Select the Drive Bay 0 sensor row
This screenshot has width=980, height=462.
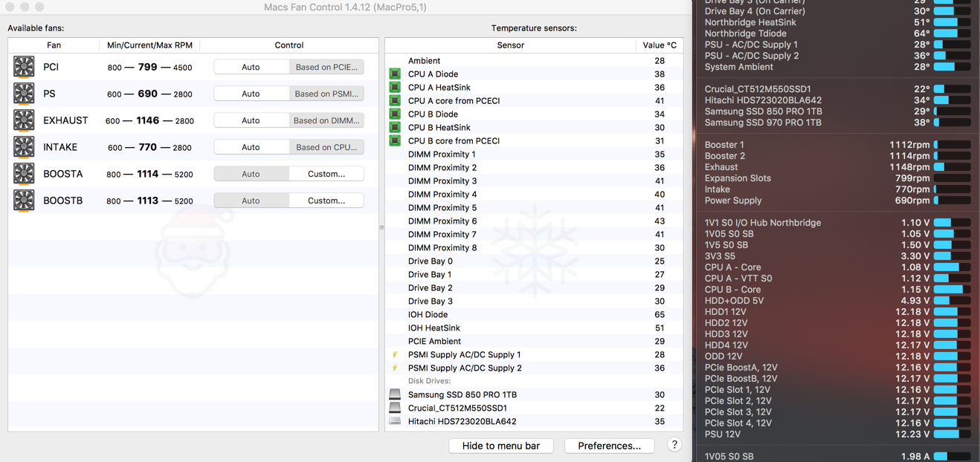coord(534,261)
